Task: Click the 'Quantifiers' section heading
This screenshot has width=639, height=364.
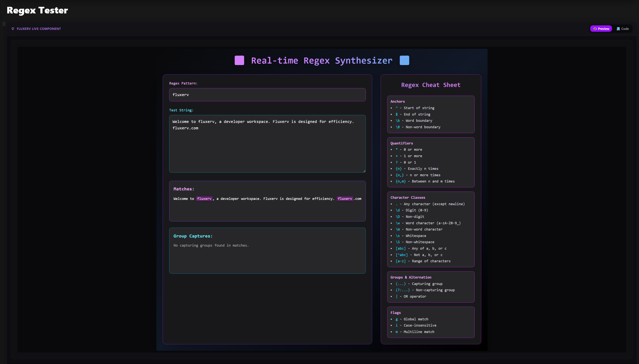Action: [x=401, y=143]
